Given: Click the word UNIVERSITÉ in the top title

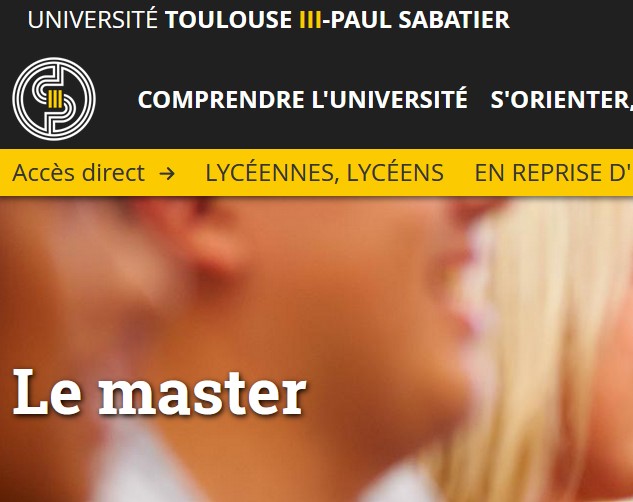Looking at the screenshot, I should click(92, 19).
